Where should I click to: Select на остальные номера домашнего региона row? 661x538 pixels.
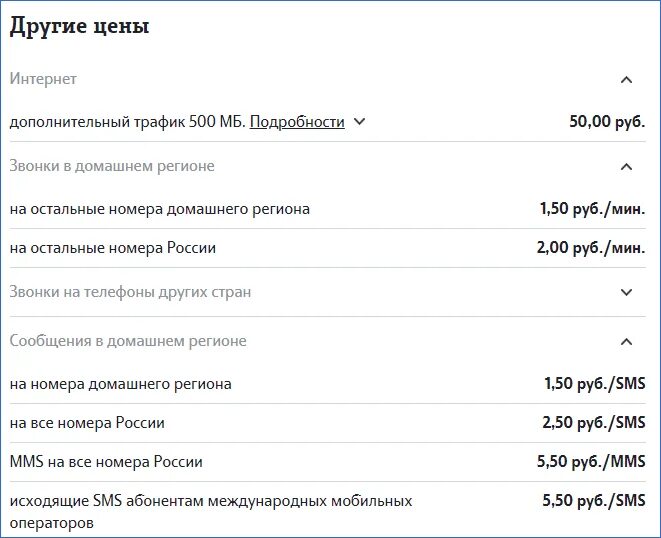(x=328, y=209)
